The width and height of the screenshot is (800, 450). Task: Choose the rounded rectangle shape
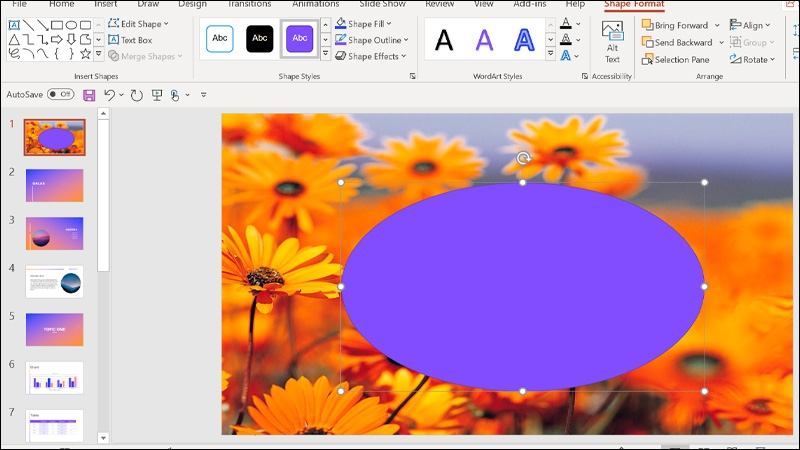85,24
